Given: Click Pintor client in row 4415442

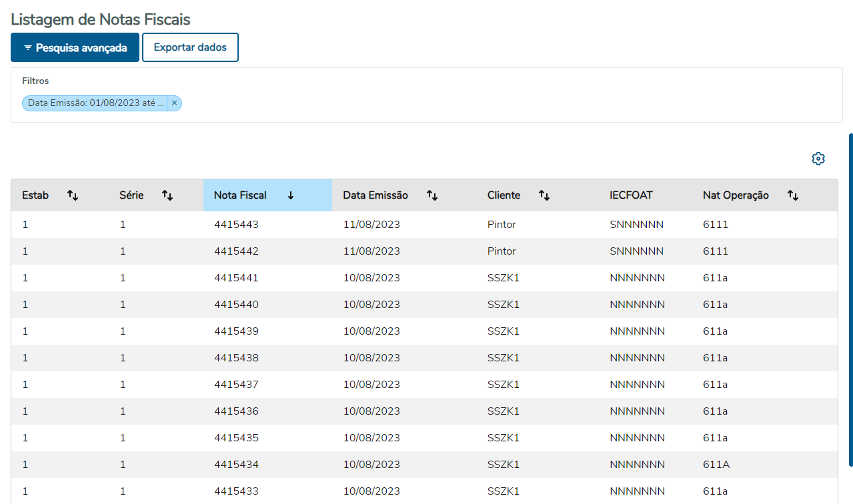Looking at the screenshot, I should click(x=502, y=251).
